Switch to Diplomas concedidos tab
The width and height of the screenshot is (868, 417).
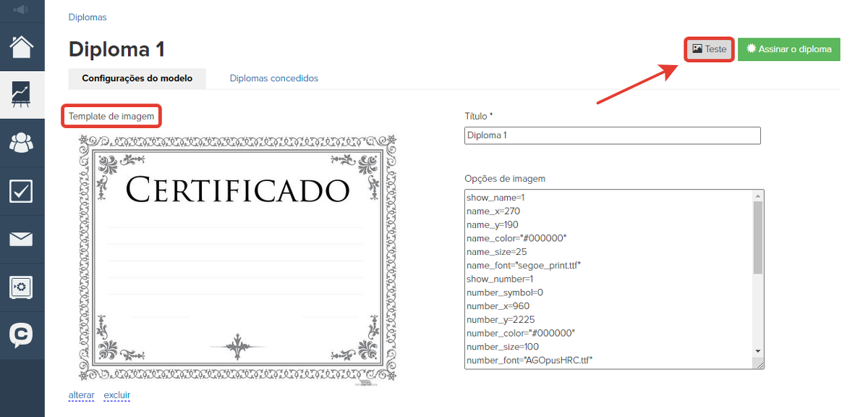pos(273,78)
